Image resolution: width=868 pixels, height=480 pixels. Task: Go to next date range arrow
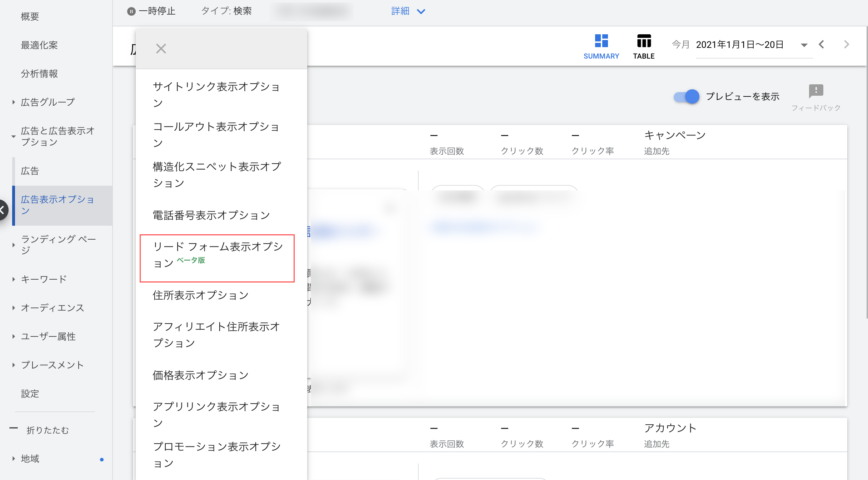[x=846, y=45]
